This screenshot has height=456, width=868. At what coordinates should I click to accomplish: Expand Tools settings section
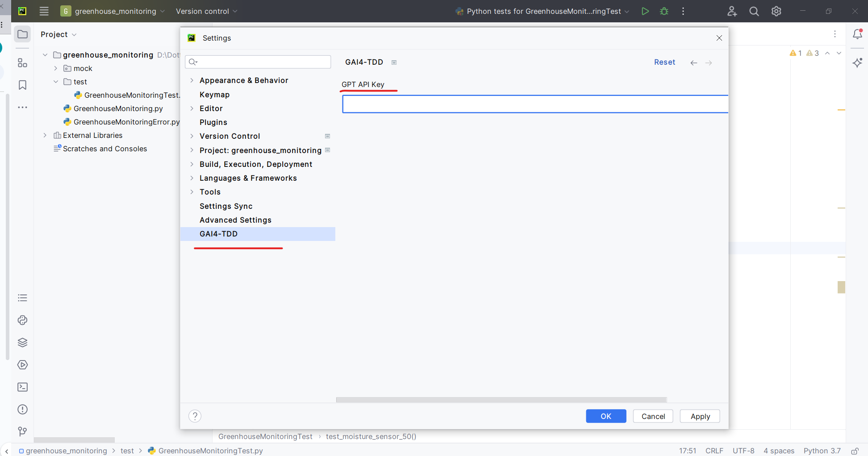pos(192,192)
